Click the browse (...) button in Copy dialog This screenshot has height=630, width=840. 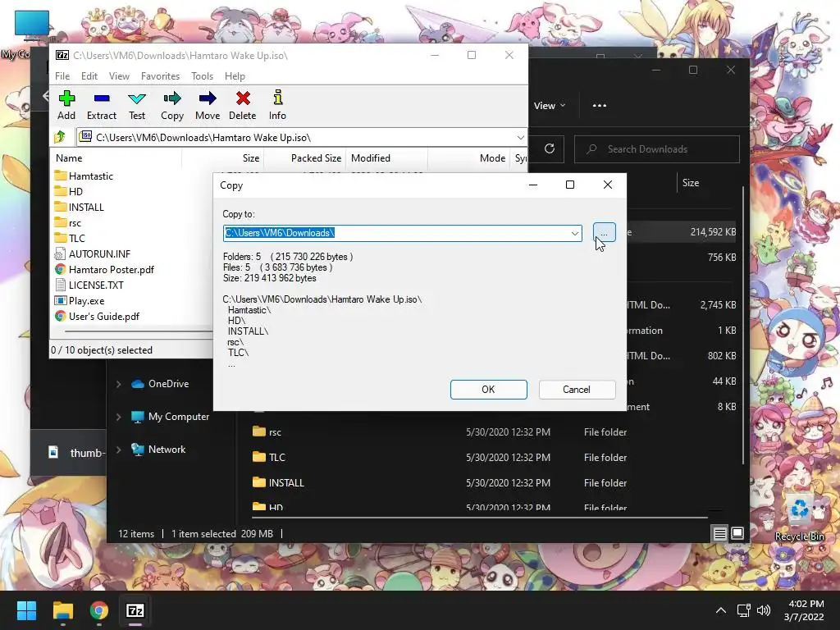(604, 232)
